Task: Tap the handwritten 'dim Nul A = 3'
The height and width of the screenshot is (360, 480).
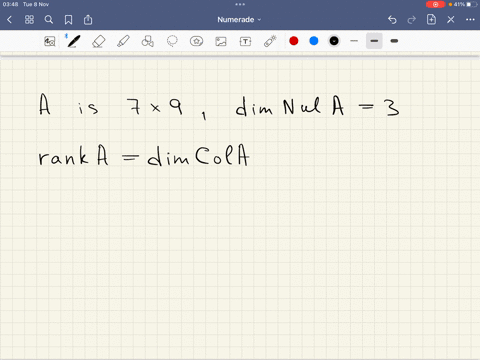Action: pyautogui.click(x=317, y=107)
